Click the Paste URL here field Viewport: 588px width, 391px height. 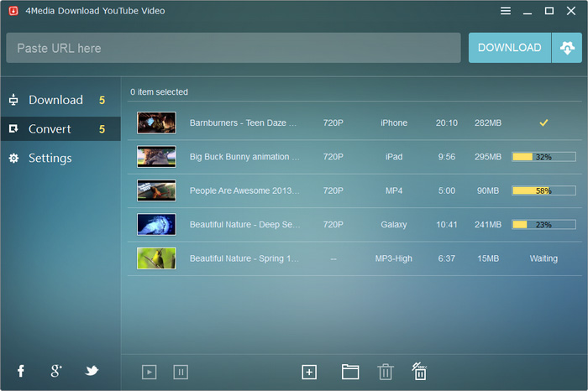[234, 48]
